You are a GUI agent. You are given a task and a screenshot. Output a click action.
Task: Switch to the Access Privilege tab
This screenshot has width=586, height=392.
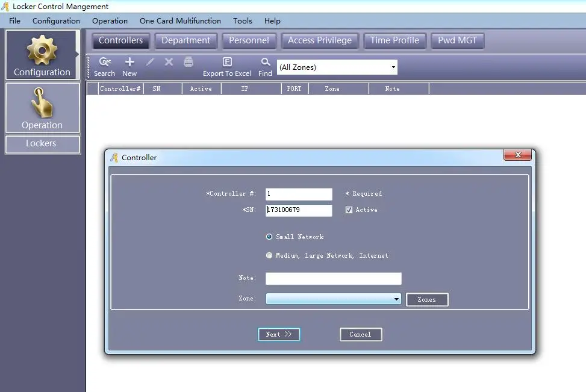[x=320, y=40]
